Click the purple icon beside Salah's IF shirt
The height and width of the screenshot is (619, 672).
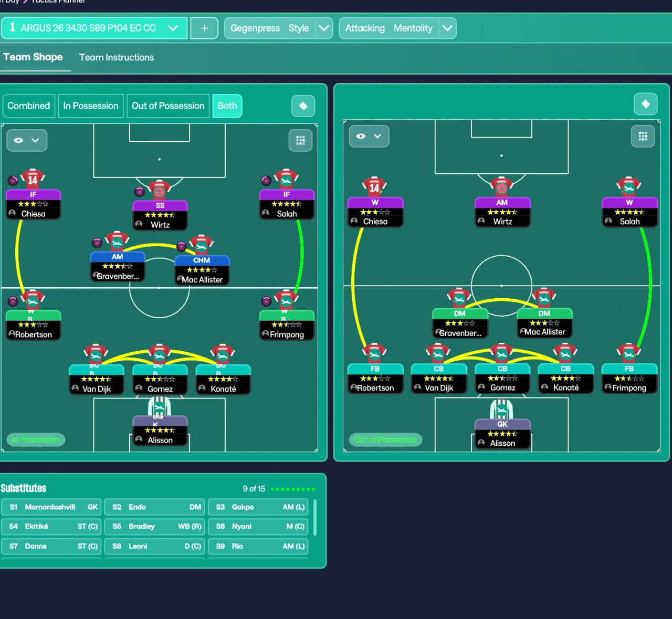[x=266, y=181]
